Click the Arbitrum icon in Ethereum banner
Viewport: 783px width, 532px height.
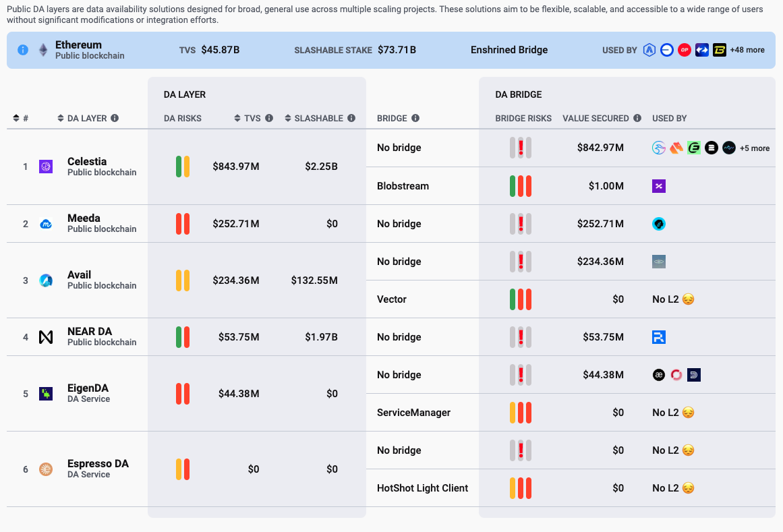649,50
